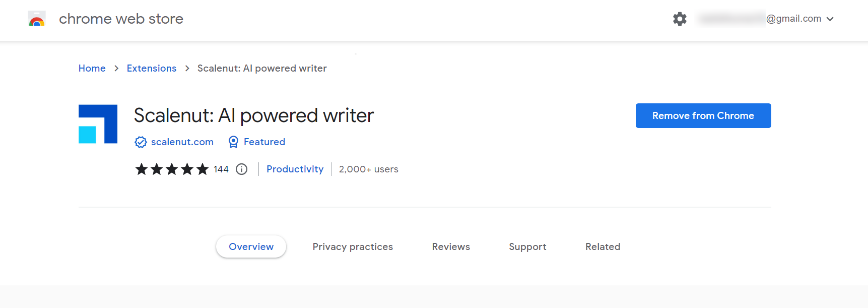Open the settings gear menu

pyautogui.click(x=680, y=19)
